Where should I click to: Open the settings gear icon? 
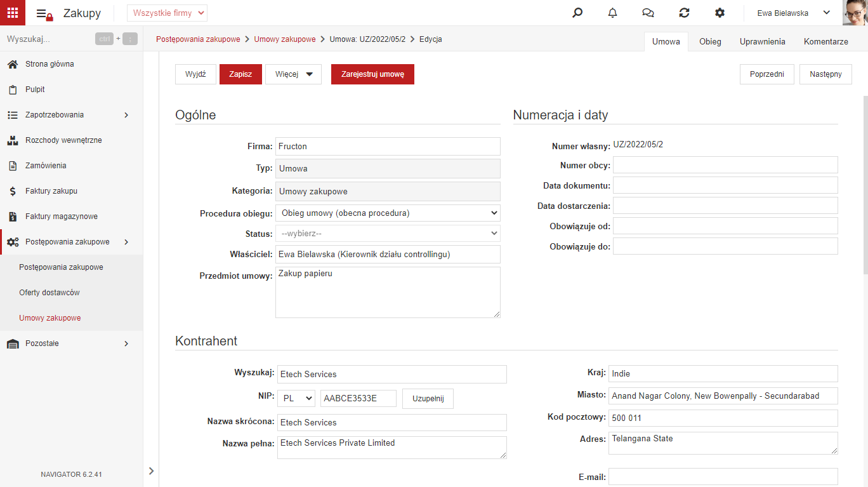[720, 13]
